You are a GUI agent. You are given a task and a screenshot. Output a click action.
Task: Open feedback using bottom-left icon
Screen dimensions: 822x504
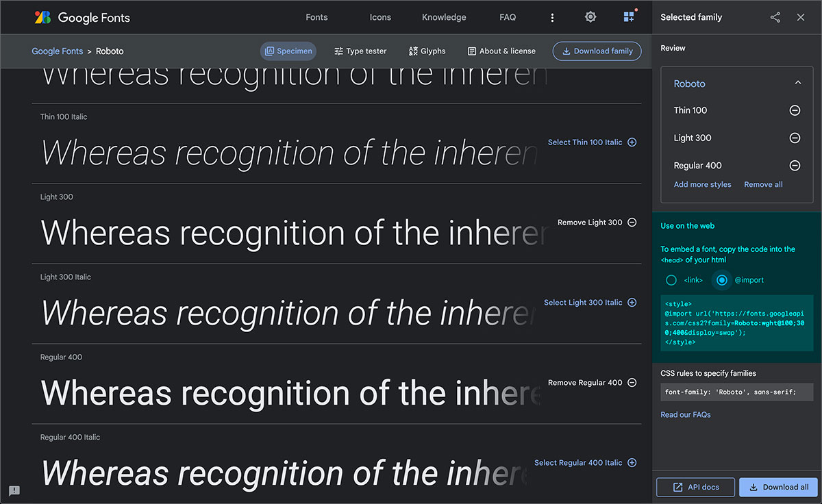pyautogui.click(x=14, y=490)
